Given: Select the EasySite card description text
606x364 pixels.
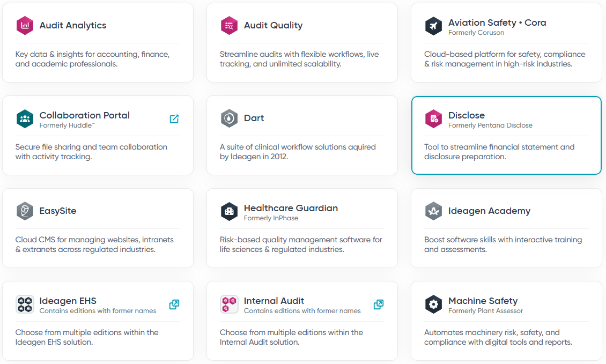Looking at the screenshot, I should (x=94, y=244).
